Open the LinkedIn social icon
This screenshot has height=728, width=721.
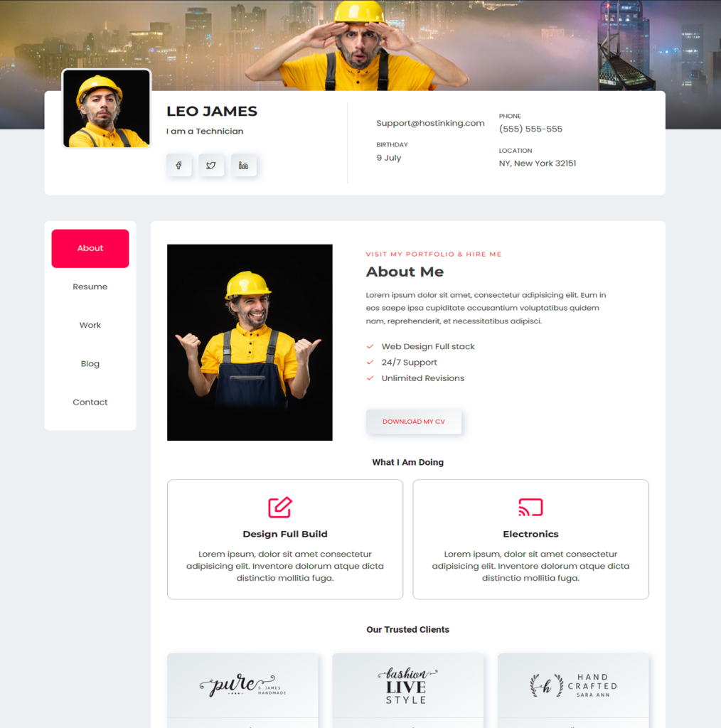click(x=244, y=166)
